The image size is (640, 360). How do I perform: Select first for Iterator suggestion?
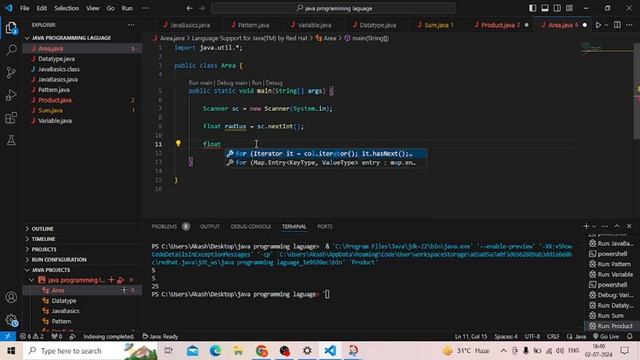[326, 153]
